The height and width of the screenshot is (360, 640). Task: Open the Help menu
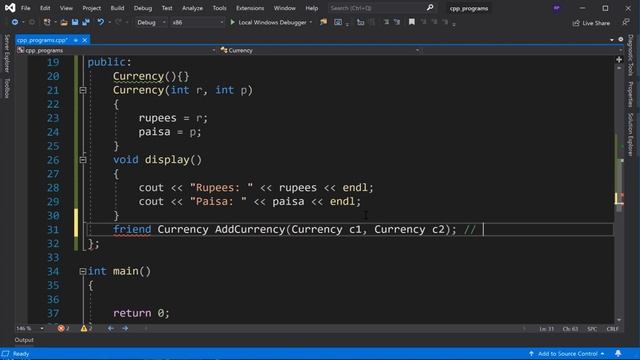[311, 8]
